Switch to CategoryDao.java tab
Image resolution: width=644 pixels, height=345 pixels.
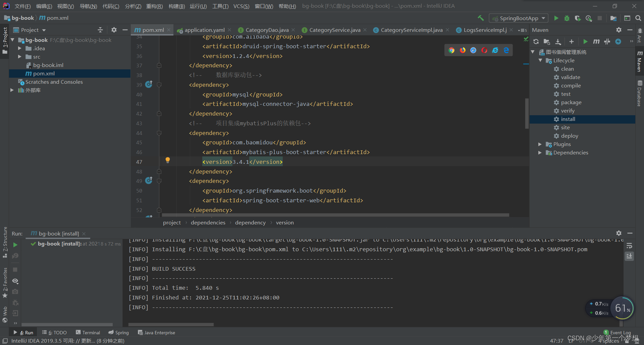(267, 30)
